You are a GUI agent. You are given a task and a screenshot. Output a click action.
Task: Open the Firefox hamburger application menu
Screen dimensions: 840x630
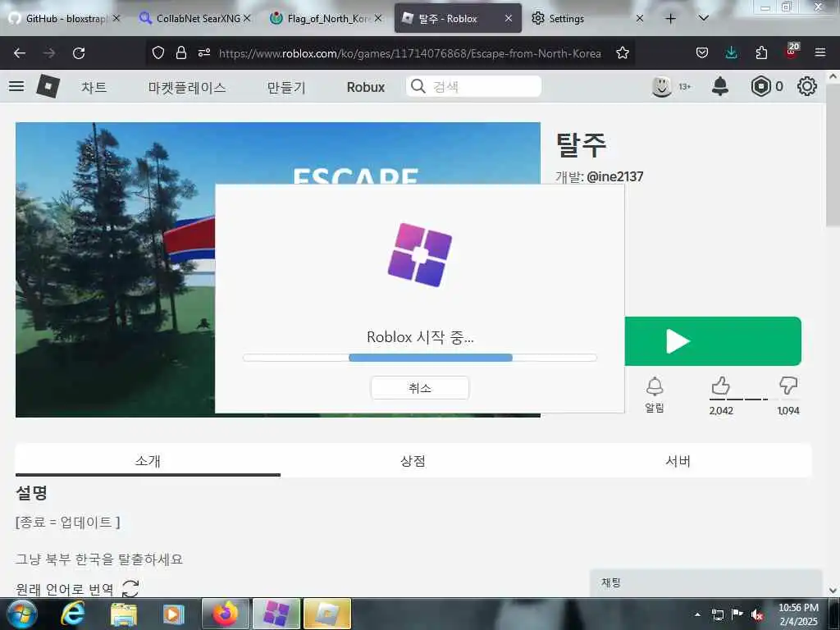pos(820,52)
